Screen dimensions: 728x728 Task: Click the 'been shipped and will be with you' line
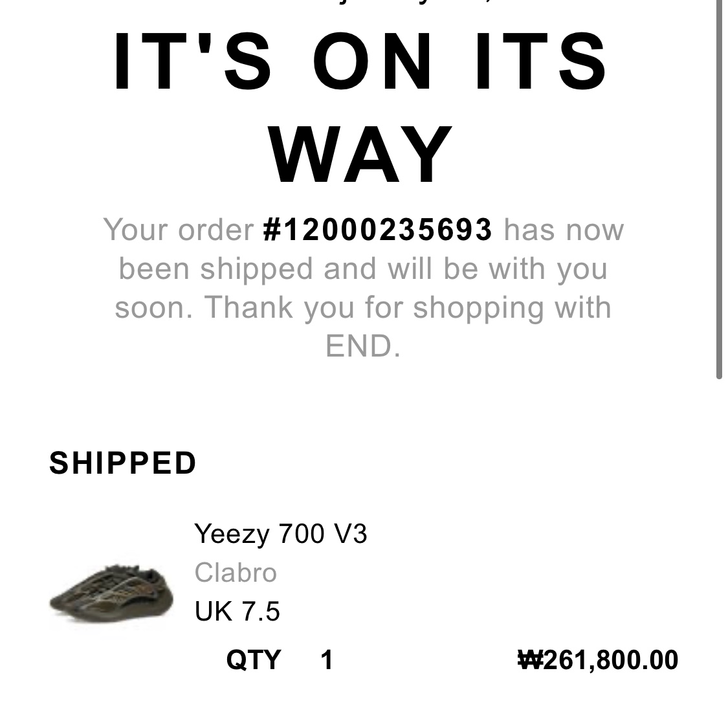(x=362, y=269)
